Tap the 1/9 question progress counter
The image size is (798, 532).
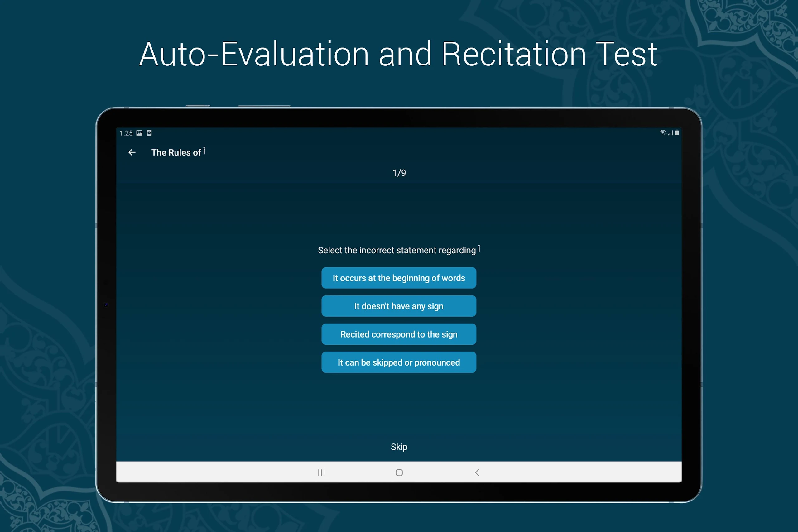pos(399,173)
